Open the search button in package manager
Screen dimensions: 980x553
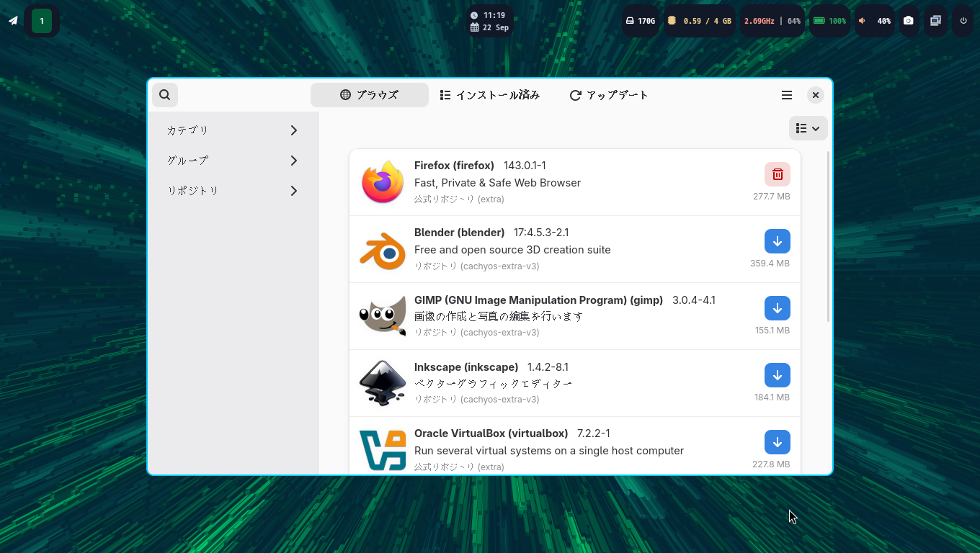coord(165,95)
